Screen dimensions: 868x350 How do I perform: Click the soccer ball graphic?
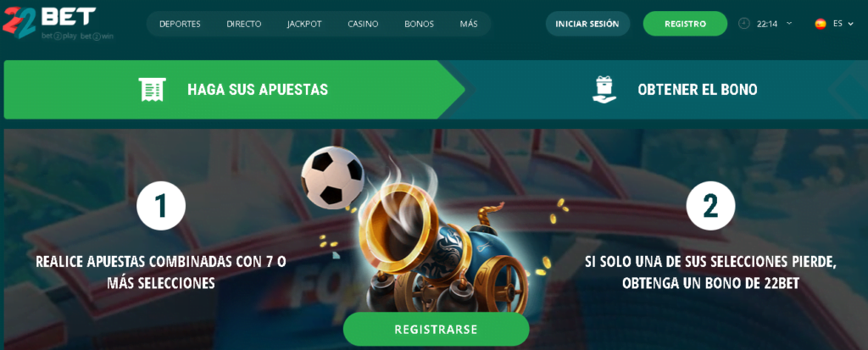tap(332, 177)
